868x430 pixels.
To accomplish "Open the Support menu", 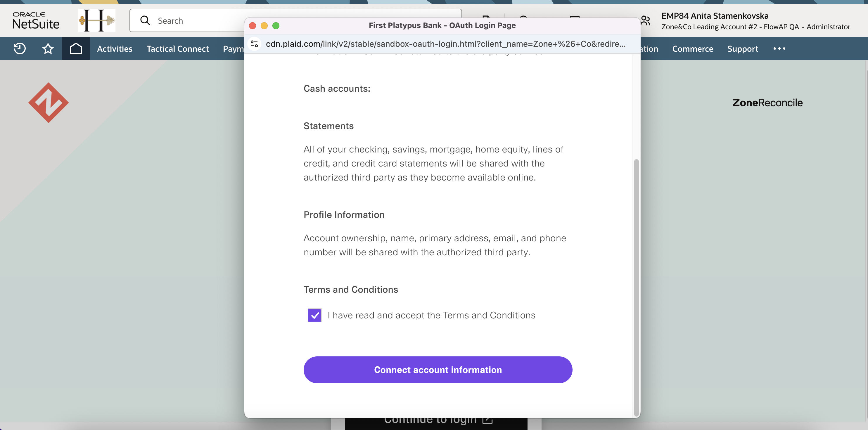I will tap(742, 49).
